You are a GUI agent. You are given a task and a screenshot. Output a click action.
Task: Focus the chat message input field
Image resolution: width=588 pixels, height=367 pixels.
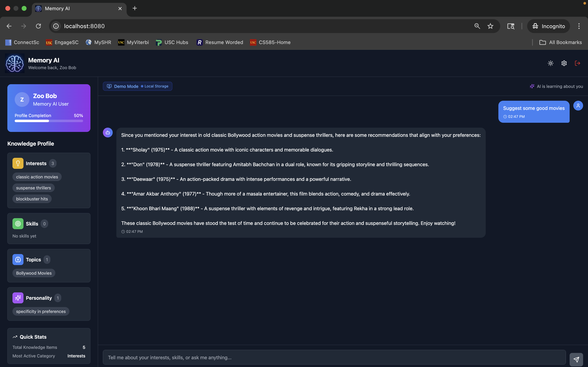pyautogui.click(x=334, y=357)
